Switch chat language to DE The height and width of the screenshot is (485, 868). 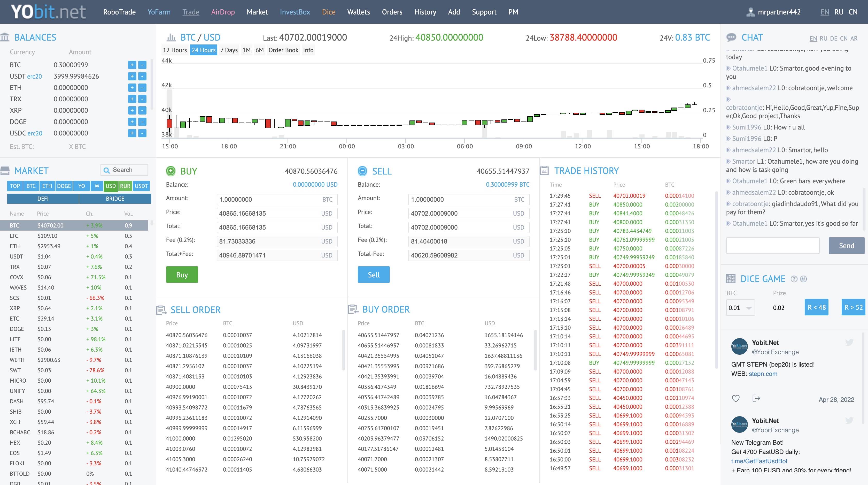coord(834,39)
